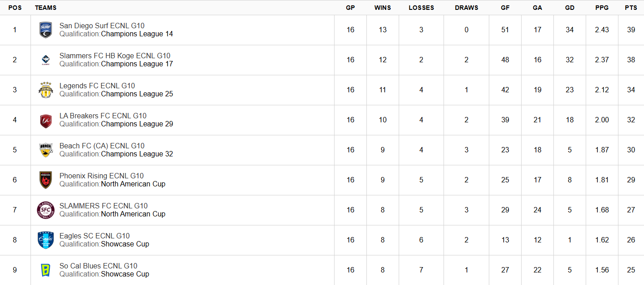Select the So Cal Blues points cell
The height and width of the screenshot is (285, 644).
631,270
